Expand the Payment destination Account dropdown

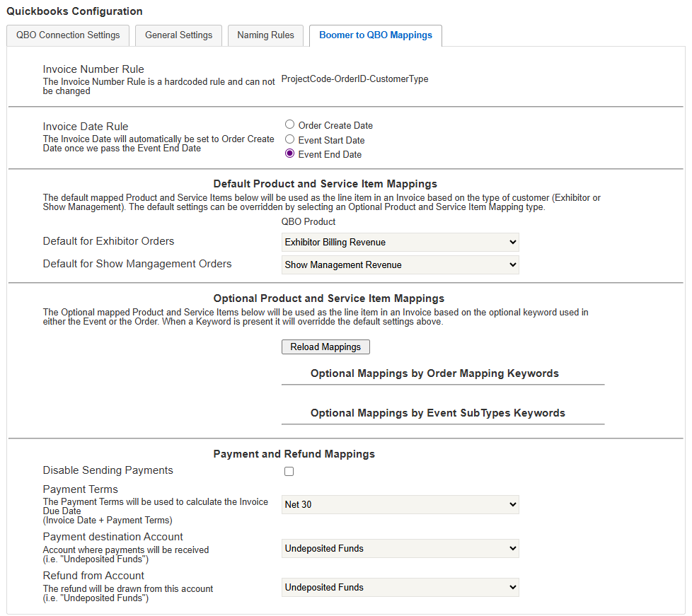(x=400, y=549)
